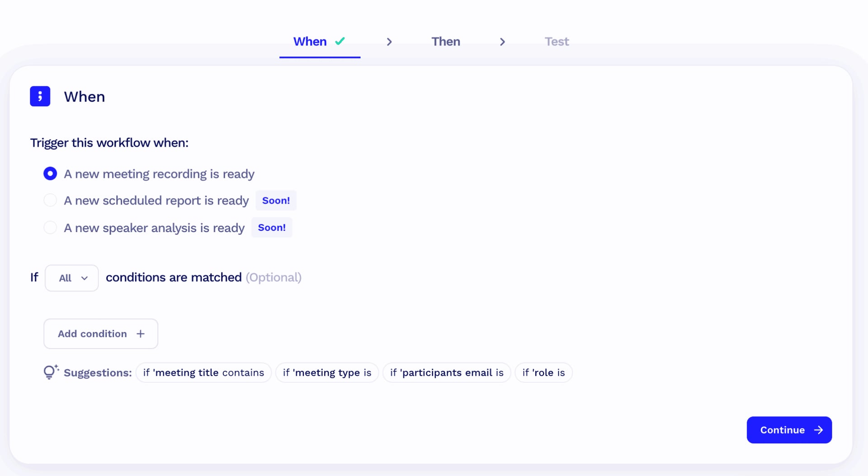Click the green checkmark beside When tab
The height and width of the screenshot is (476, 868).
[340, 41]
